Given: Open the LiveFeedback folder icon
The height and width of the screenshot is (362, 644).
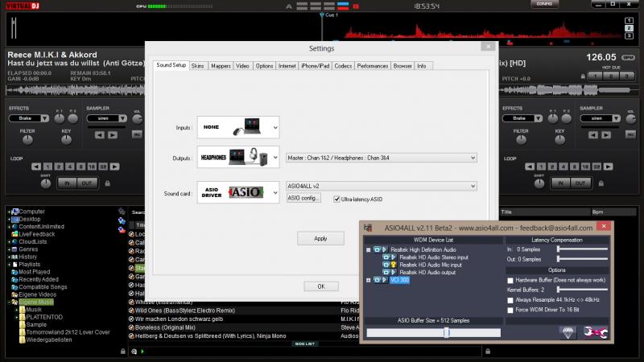Looking at the screenshot, I should (14, 233).
